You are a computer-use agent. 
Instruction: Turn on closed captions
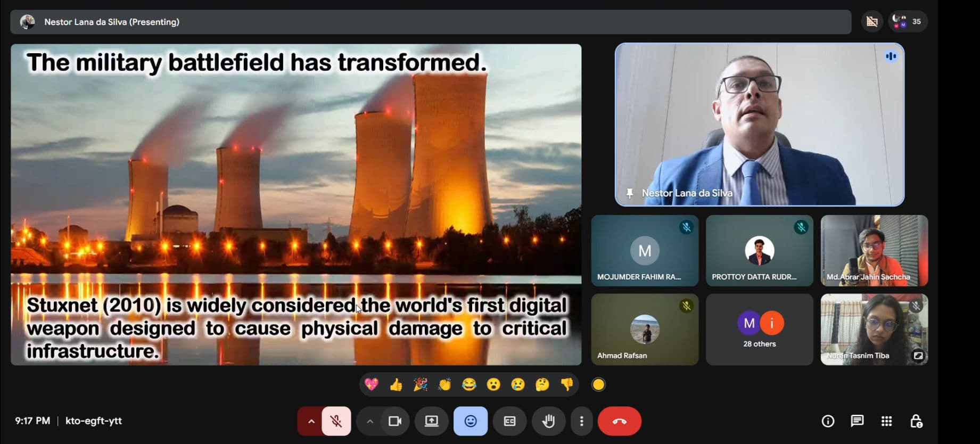509,421
